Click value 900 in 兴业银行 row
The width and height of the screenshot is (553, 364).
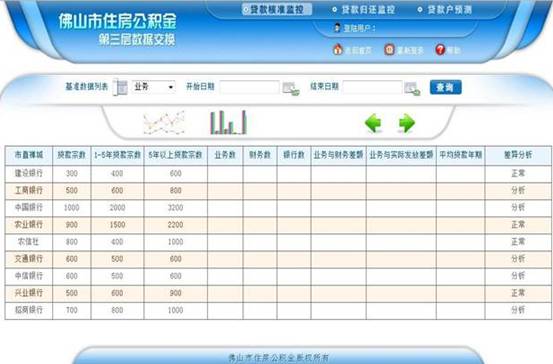click(x=176, y=293)
